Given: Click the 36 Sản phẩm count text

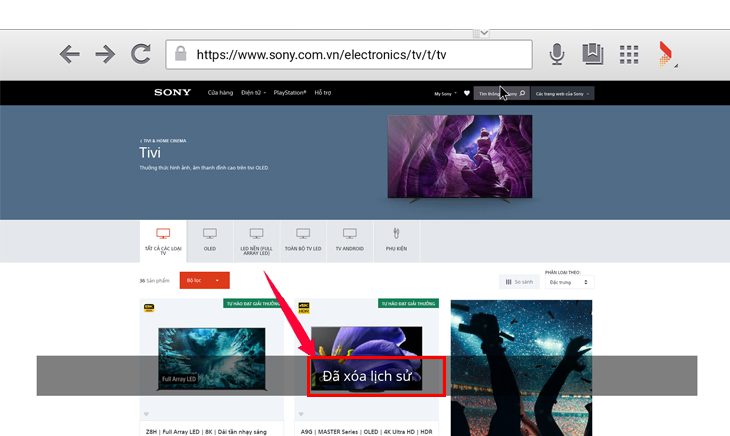Looking at the screenshot, I should click(155, 281).
